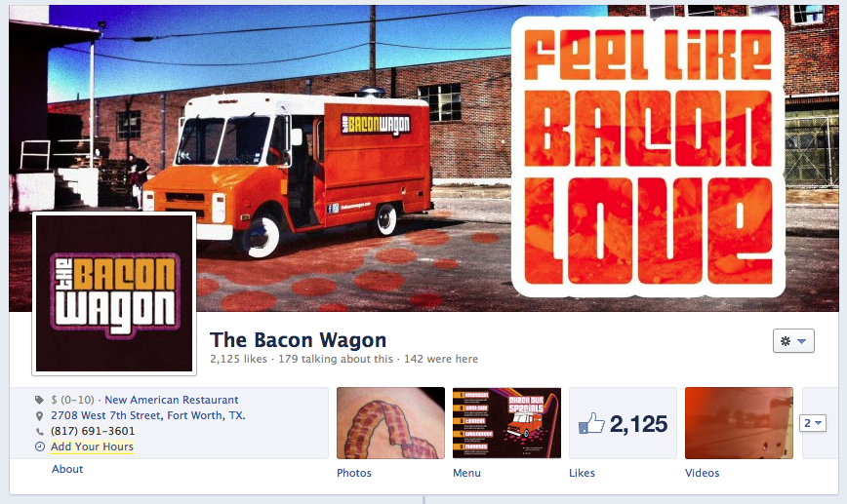Open the Videos tab label
This screenshot has width=847, height=504.
[703, 473]
